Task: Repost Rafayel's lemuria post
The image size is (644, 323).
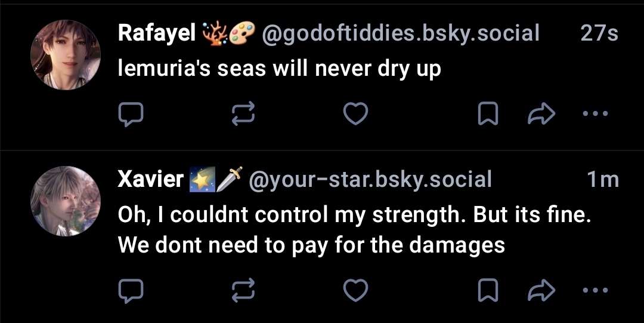Action: pos(243,114)
